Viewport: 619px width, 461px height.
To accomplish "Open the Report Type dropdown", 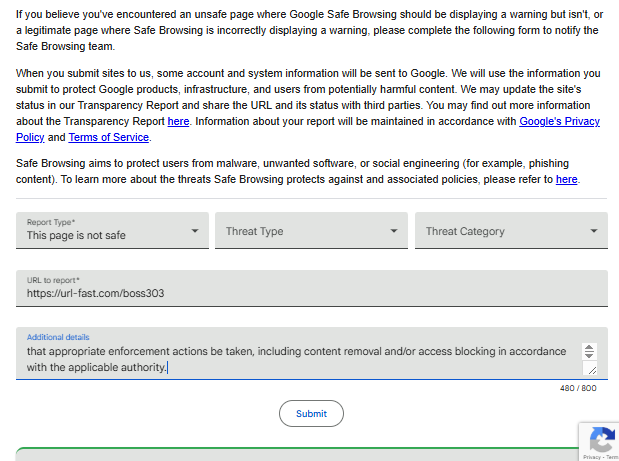I will pyautogui.click(x=112, y=230).
